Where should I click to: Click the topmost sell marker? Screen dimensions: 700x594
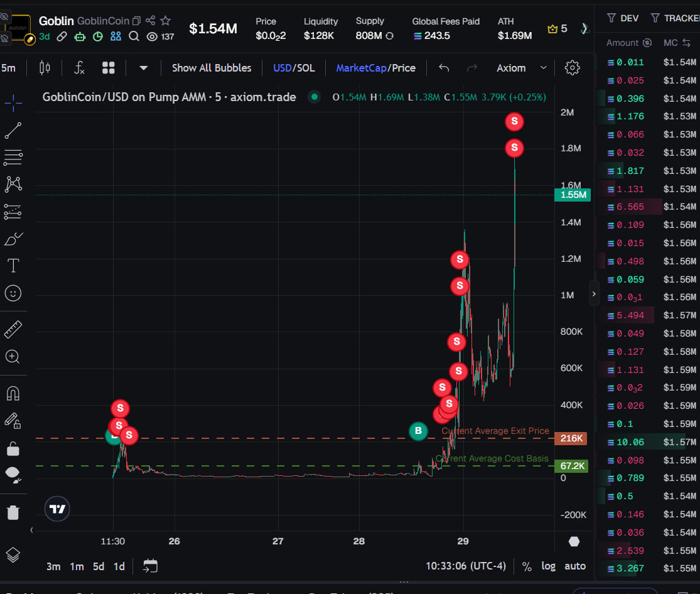[514, 121]
